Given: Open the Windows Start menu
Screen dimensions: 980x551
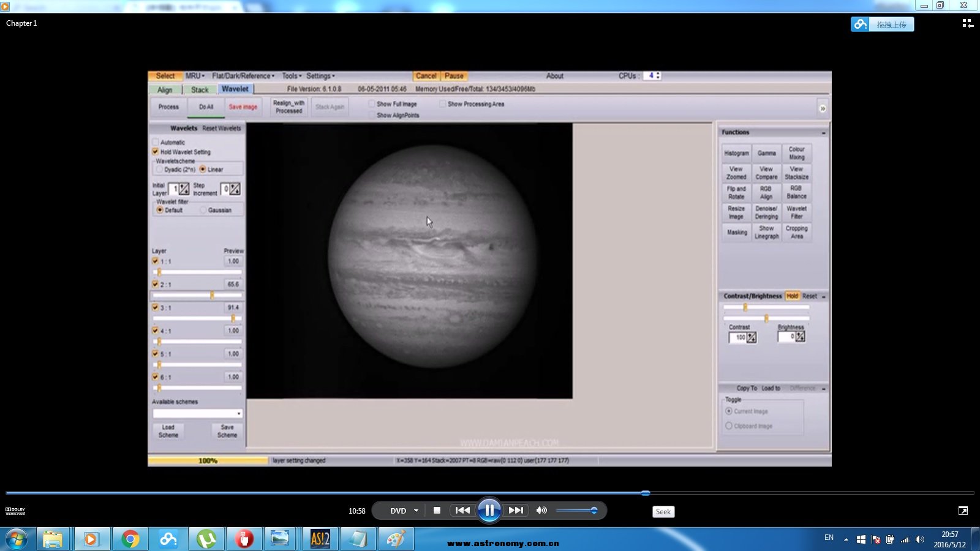Looking at the screenshot, I should [17, 539].
